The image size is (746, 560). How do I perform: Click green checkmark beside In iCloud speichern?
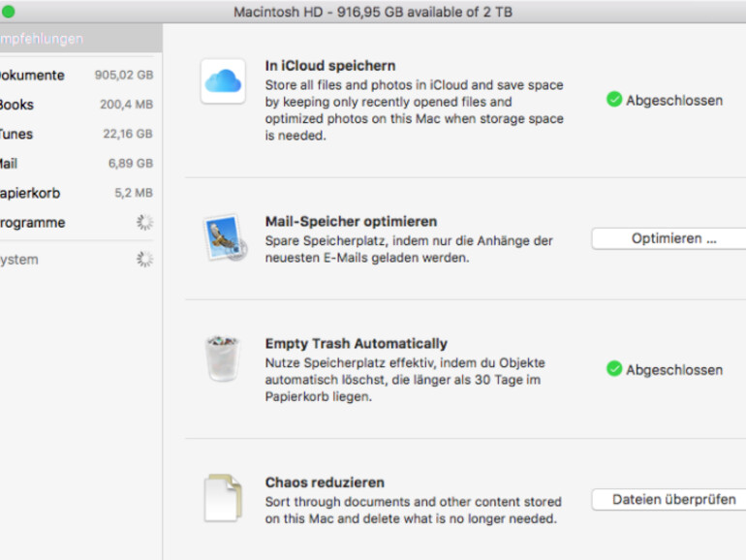[613, 100]
